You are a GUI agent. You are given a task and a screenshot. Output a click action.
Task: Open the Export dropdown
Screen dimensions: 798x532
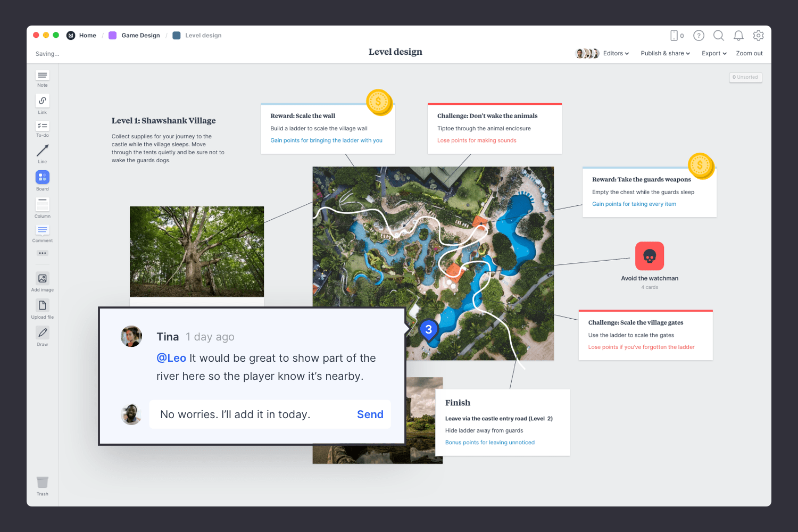click(713, 53)
